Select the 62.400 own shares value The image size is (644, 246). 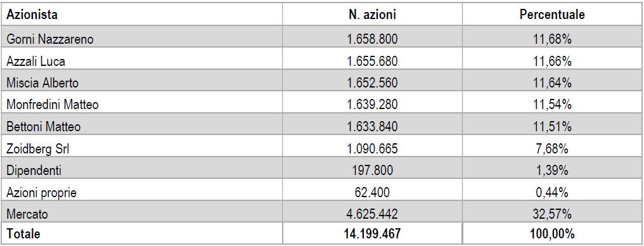click(372, 192)
